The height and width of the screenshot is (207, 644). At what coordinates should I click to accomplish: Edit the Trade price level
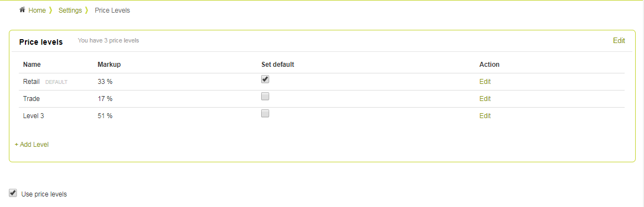click(x=485, y=99)
